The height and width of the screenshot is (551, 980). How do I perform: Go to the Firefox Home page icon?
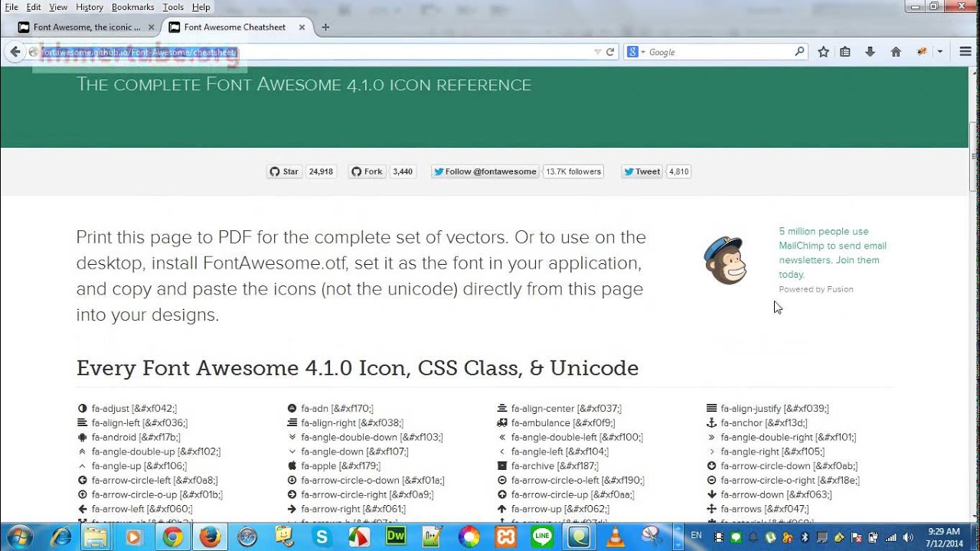[x=896, y=52]
